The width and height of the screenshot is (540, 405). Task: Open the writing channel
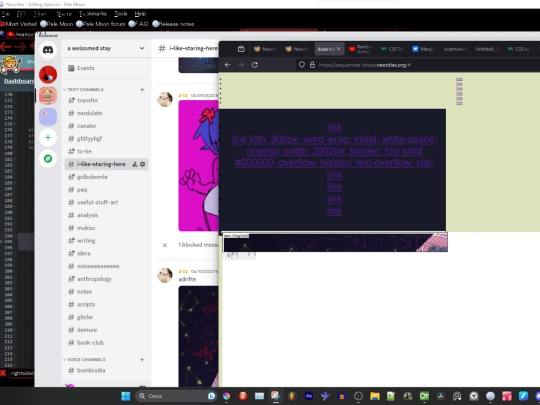click(106, 240)
